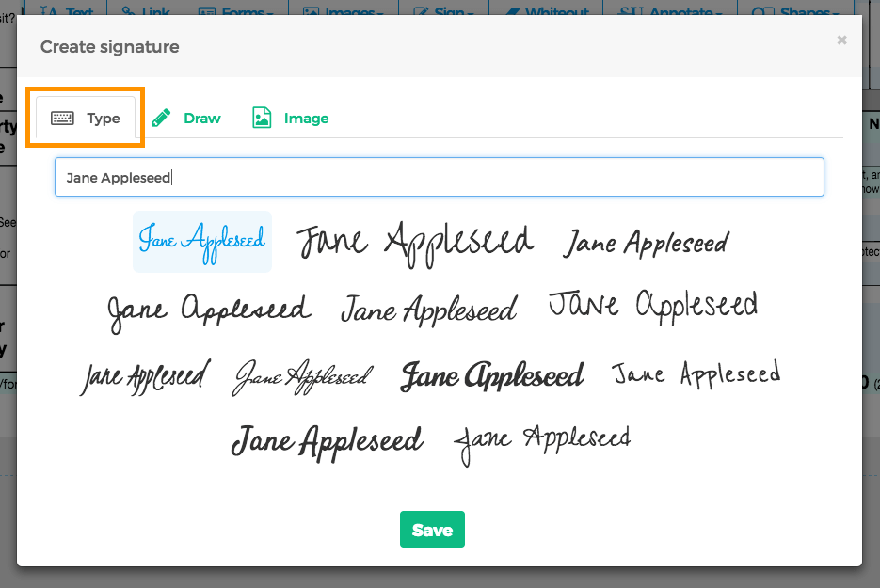Choose the last signature in the third row
This screenshot has height=588, width=880.
pos(696,374)
